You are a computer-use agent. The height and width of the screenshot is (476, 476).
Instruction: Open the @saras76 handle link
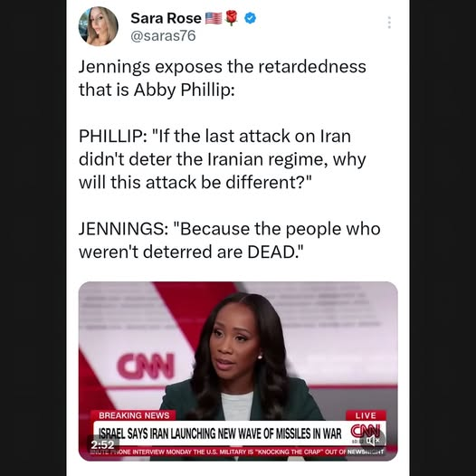pyautogui.click(x=163, y=36)
